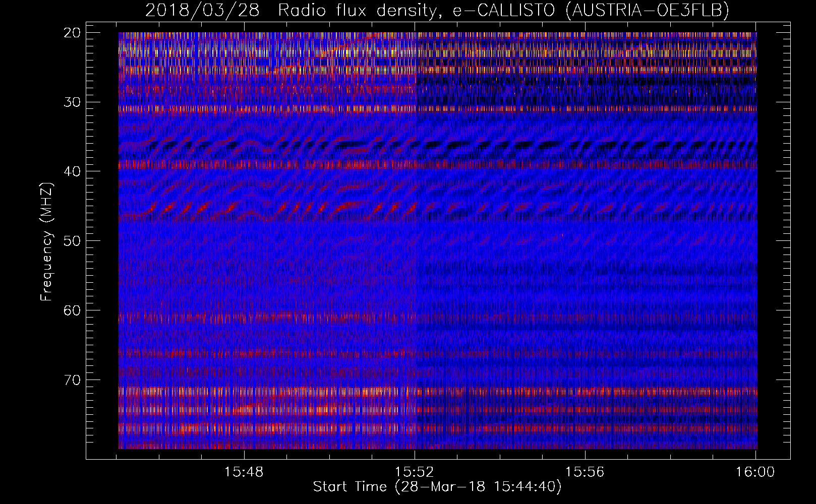Click the 40 MHz tick label

click(73, 171)
